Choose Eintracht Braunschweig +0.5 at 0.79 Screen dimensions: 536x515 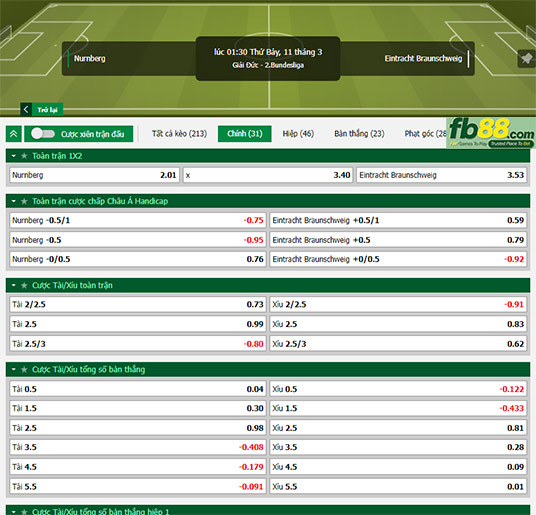click(x=398, y=240)
